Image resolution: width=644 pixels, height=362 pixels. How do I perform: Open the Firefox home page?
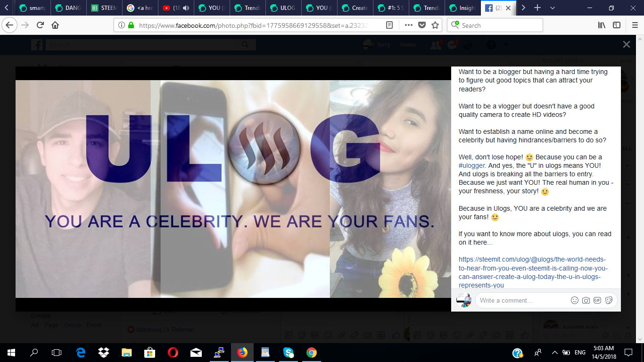55,25
